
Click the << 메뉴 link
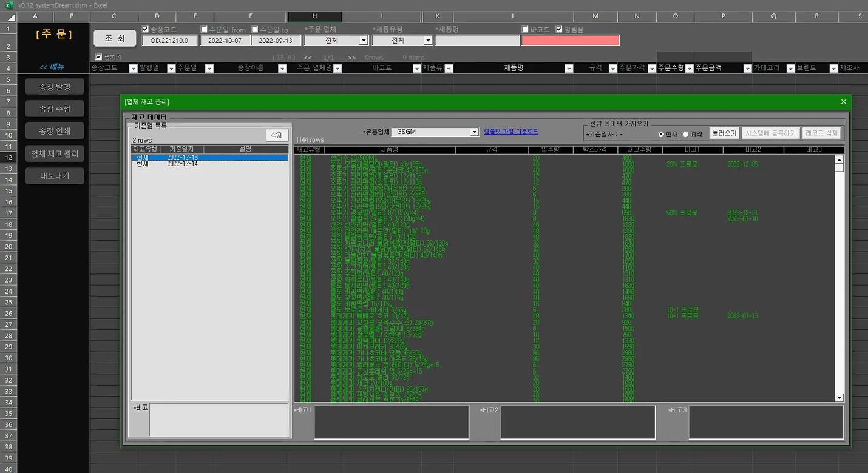pos(52,67)
